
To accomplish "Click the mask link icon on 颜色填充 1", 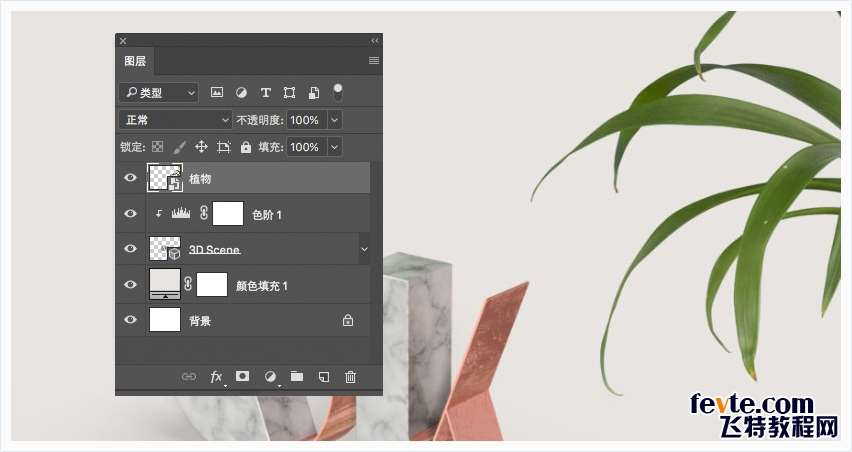I will click(x=188, y=284).
